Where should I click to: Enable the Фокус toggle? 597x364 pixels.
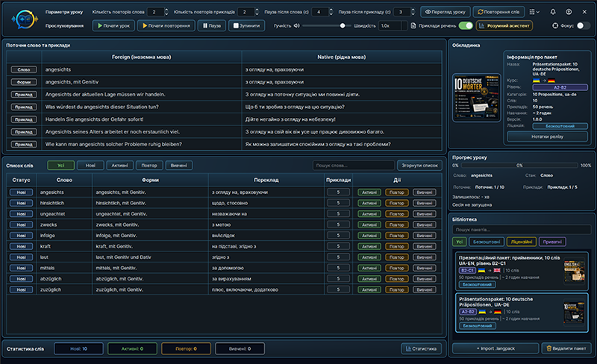point(584,25)
